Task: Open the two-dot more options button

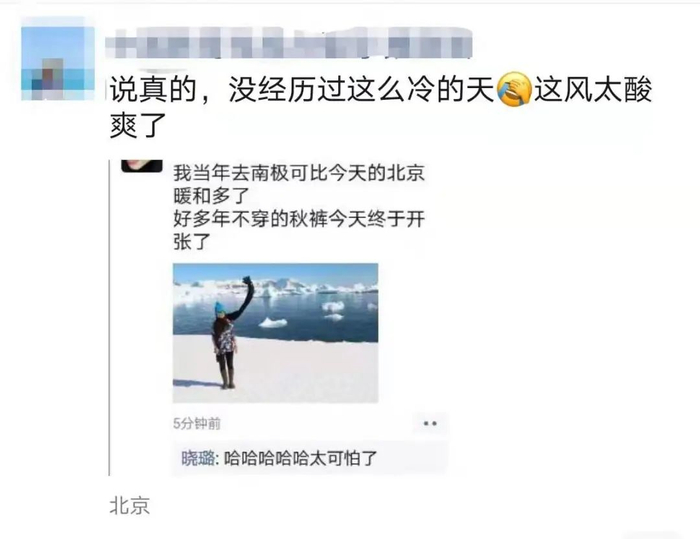Action: point(430,423)
